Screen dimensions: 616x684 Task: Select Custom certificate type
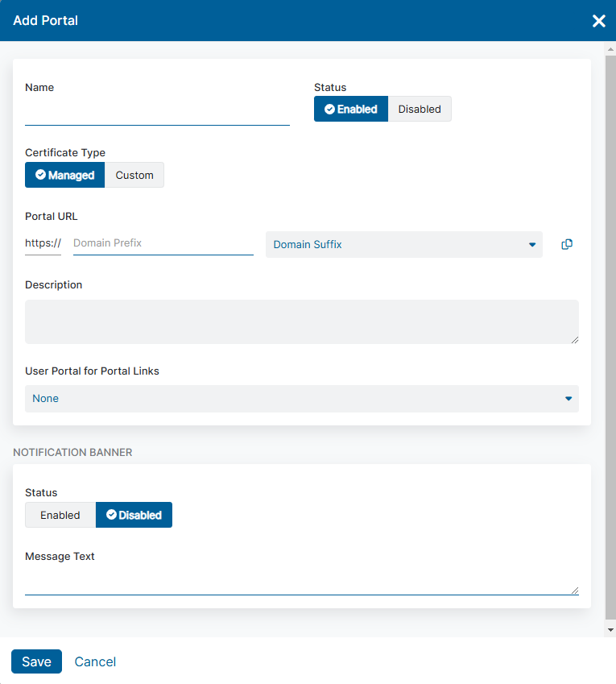134,175
